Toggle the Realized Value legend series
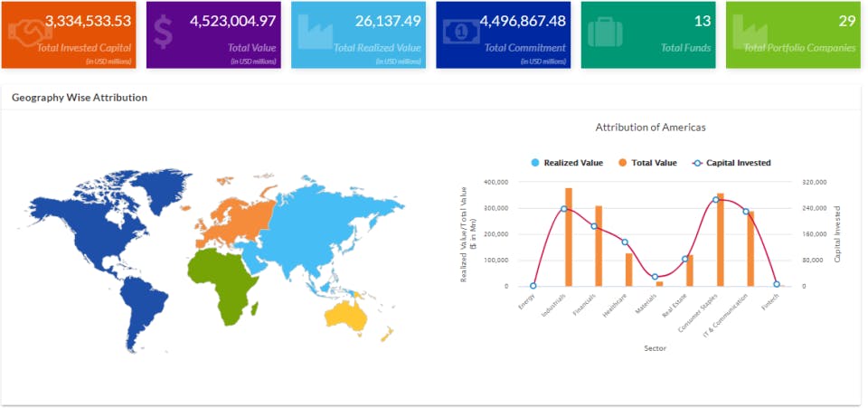Image resolution: width=868 pixels, height=408 pixels. tap(567, 163)
